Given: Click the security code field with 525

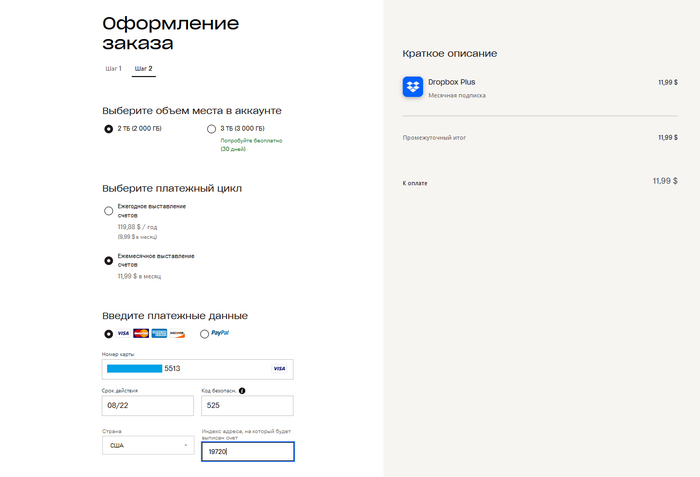Looking at the screenshot, I should [x=247, y=405].
